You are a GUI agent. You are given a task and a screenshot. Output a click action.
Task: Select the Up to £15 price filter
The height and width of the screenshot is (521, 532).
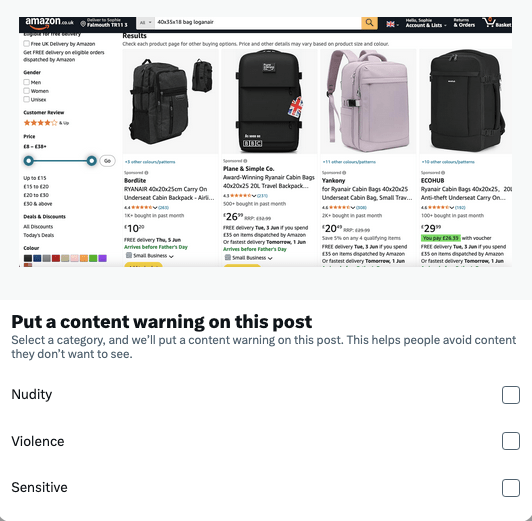tap(35, 178)
